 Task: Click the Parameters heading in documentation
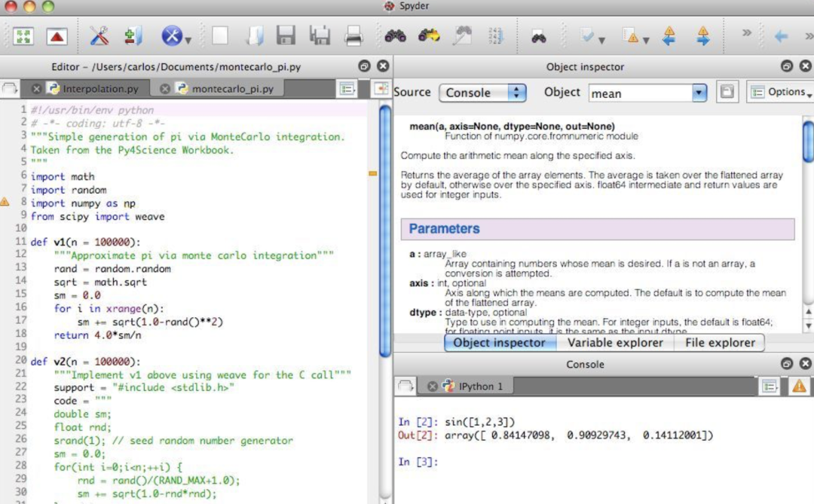[x=444, y=229]
